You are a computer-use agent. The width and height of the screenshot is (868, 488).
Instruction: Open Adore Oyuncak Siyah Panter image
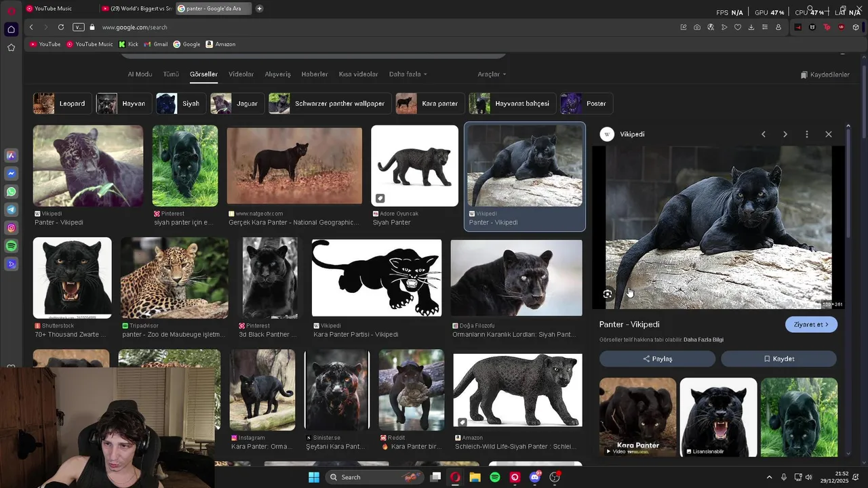[415, 166]
